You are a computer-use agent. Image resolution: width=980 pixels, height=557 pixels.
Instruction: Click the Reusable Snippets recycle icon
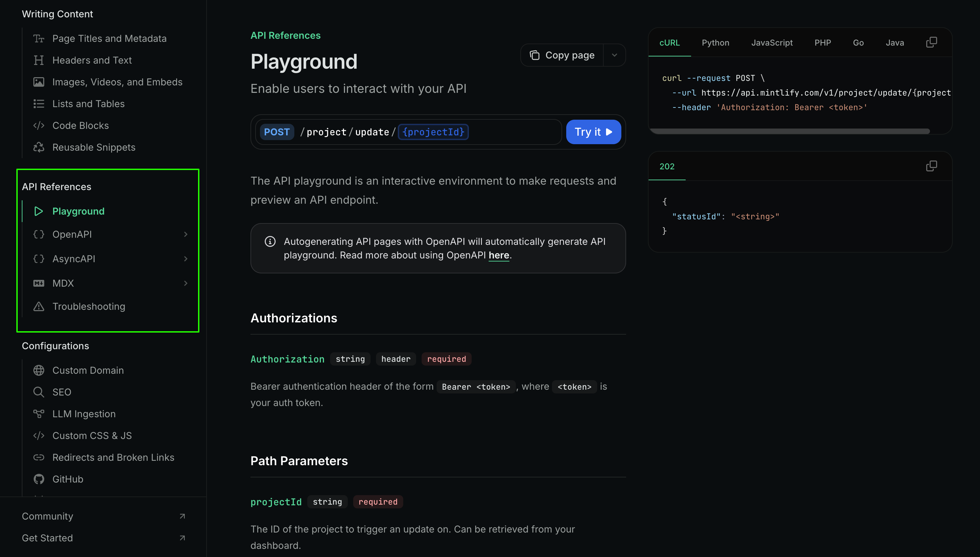tap(39, 147)
